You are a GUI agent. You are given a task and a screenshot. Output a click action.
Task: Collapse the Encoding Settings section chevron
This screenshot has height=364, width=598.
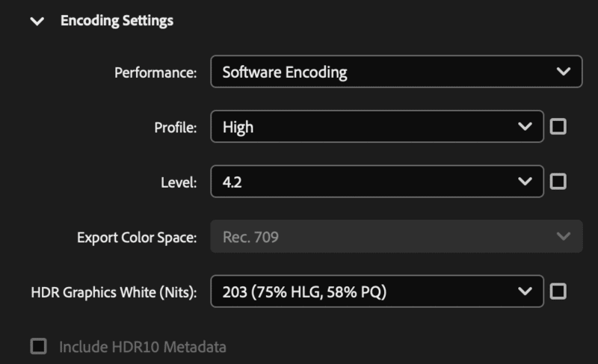coord(37,22)
